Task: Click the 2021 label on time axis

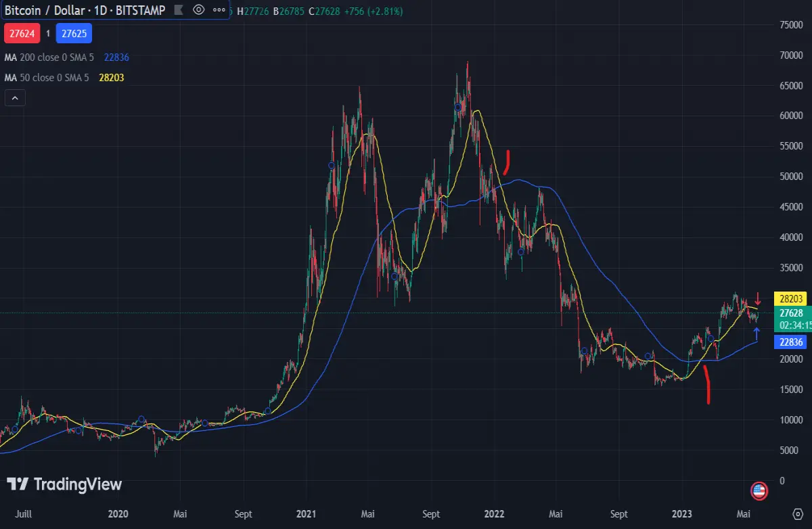Action: 307,514
